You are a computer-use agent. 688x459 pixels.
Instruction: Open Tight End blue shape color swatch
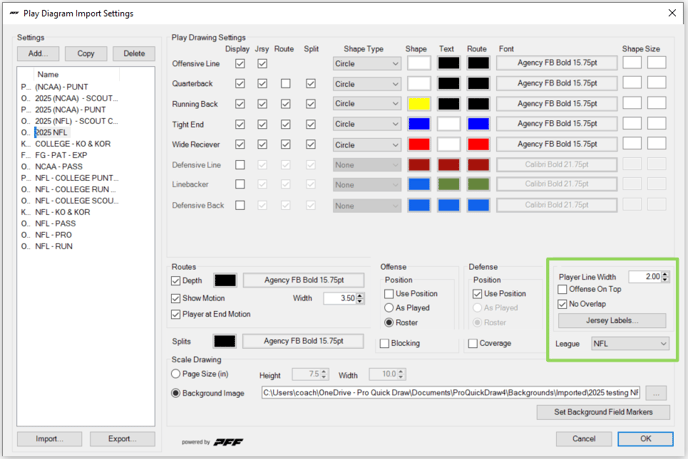click(x=419, y=124)
